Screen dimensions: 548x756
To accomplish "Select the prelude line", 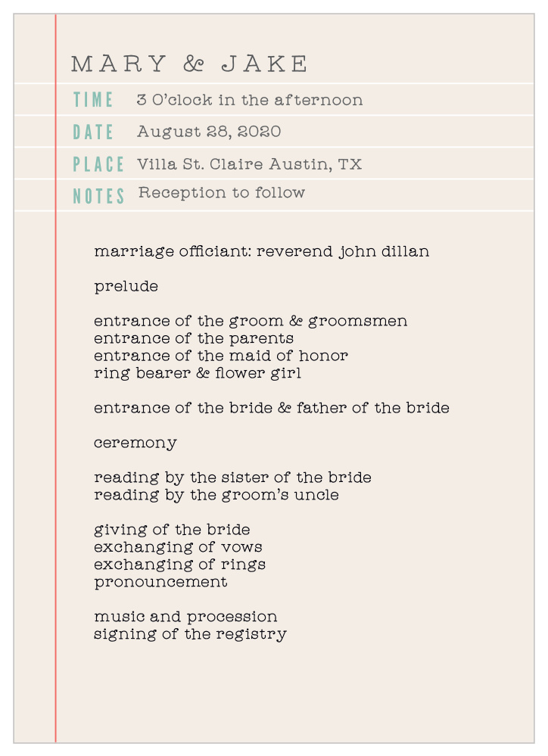I will point(126,287).
